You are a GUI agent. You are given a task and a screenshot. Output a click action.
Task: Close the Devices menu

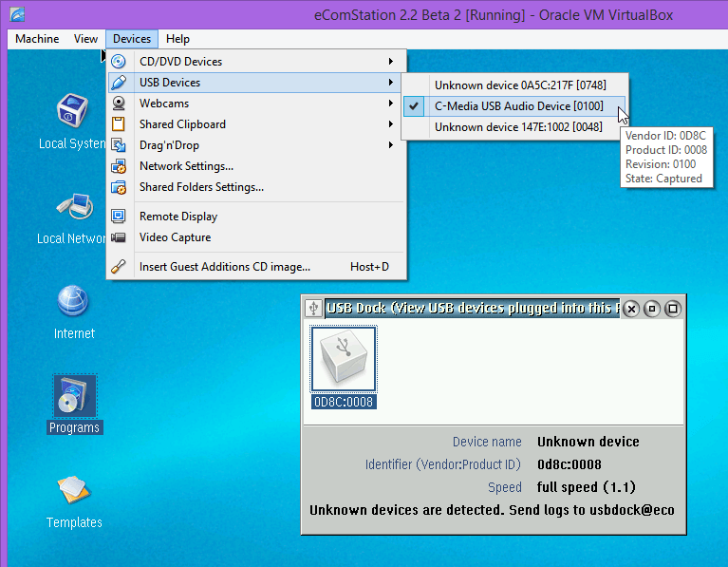[132, 39]
